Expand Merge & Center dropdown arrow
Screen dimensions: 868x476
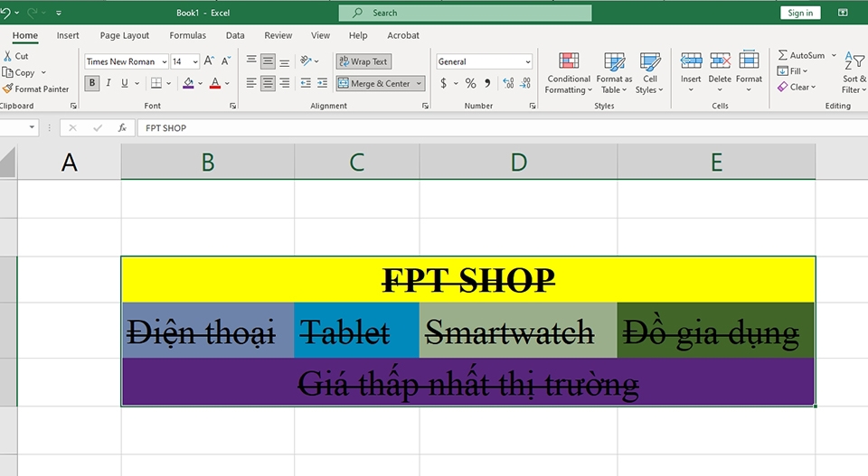[x=419, y=83]
